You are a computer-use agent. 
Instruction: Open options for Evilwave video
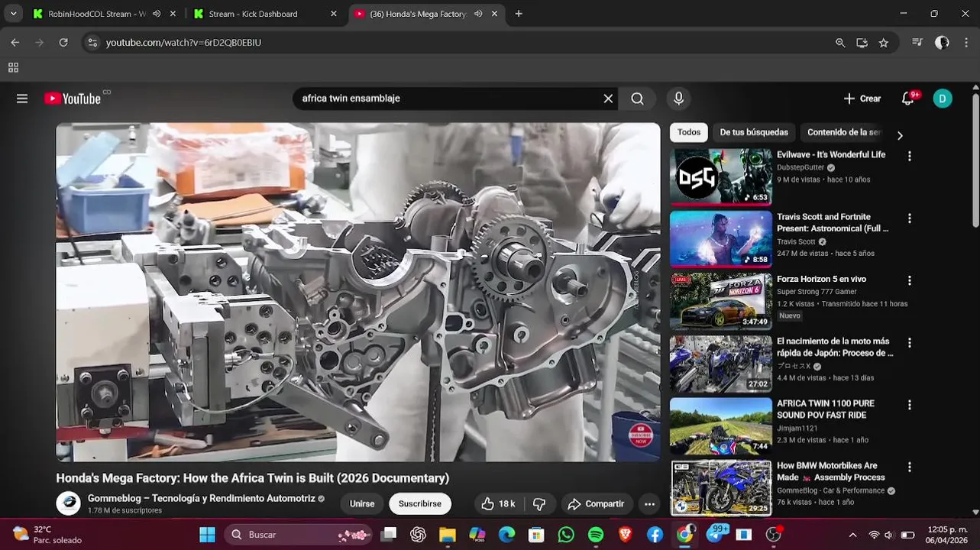click(909, 156)
